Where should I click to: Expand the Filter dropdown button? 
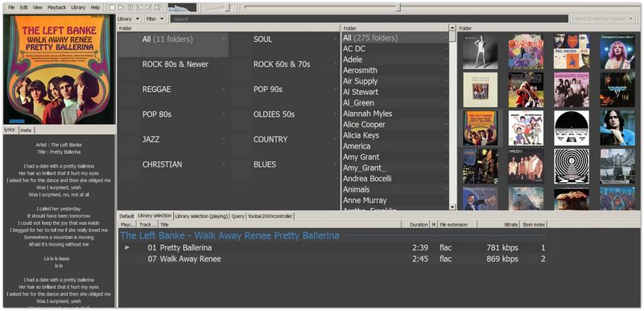[155, 19]
